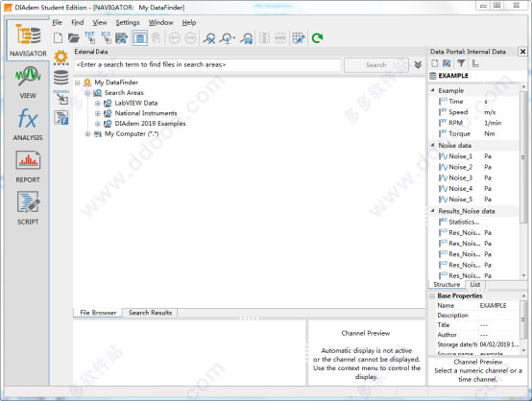Screen dimensions: 532x401
Task: Open the REPORT panel
Action: click(x=28, y=166)
